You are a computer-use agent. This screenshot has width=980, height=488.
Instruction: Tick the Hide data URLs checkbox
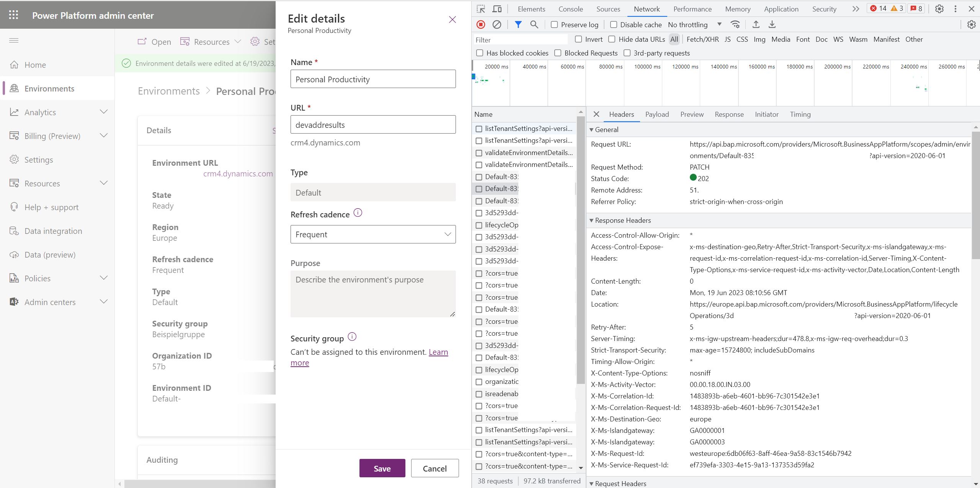612,39
